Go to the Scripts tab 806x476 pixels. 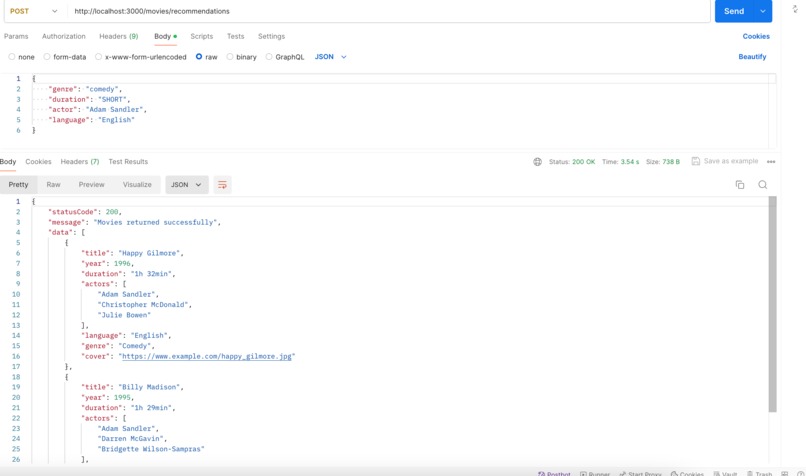coord(202,36)
